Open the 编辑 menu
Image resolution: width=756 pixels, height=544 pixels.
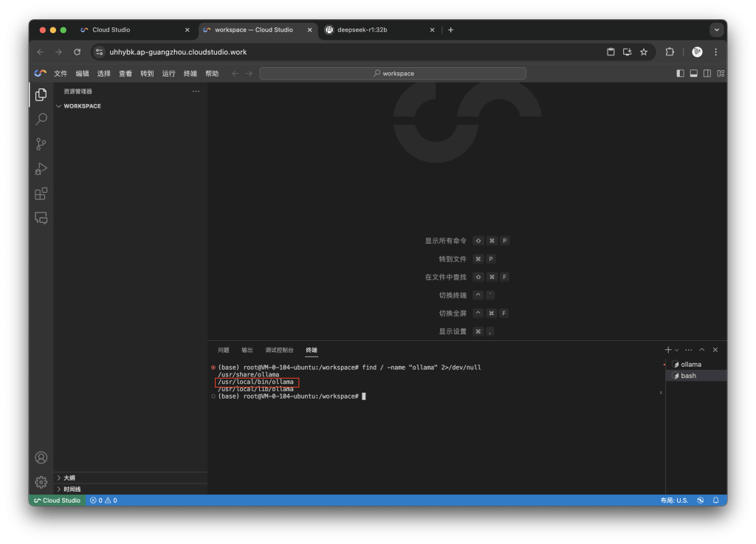[x=83, y=73]
